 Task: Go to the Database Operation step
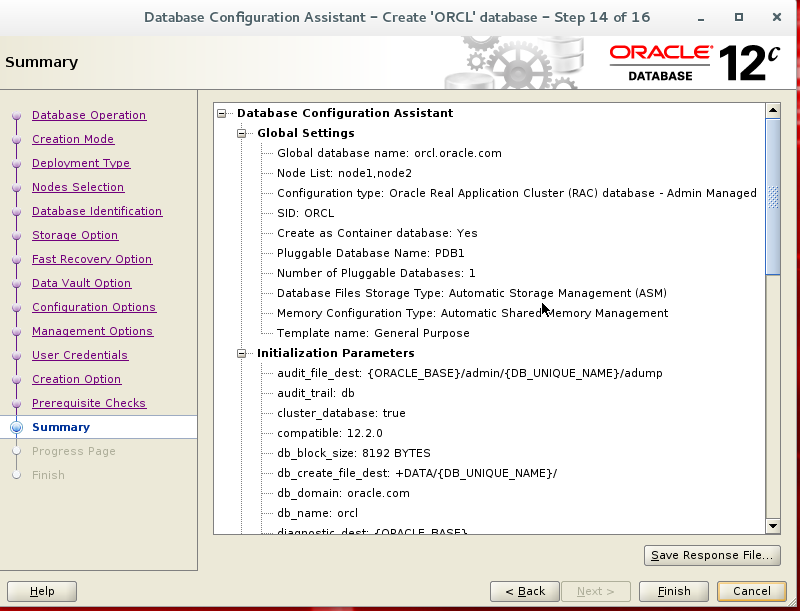point(89,115)
